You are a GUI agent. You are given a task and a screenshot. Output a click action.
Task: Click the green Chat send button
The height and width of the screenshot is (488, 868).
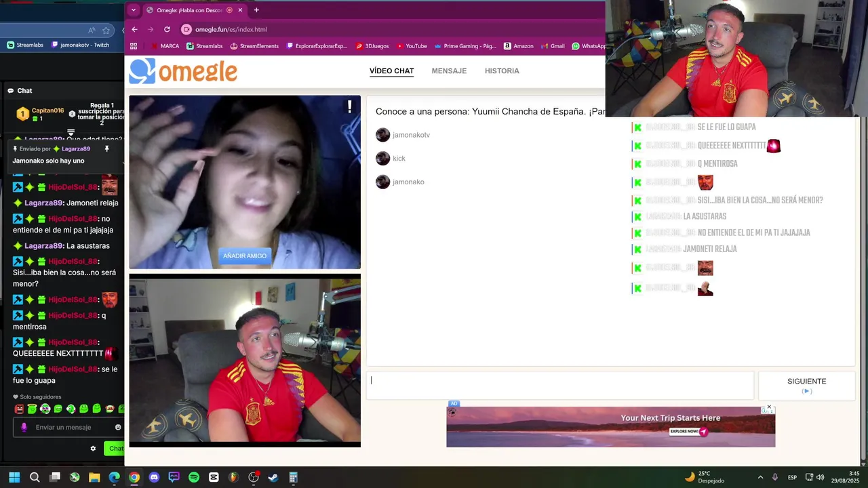[115, 449]
